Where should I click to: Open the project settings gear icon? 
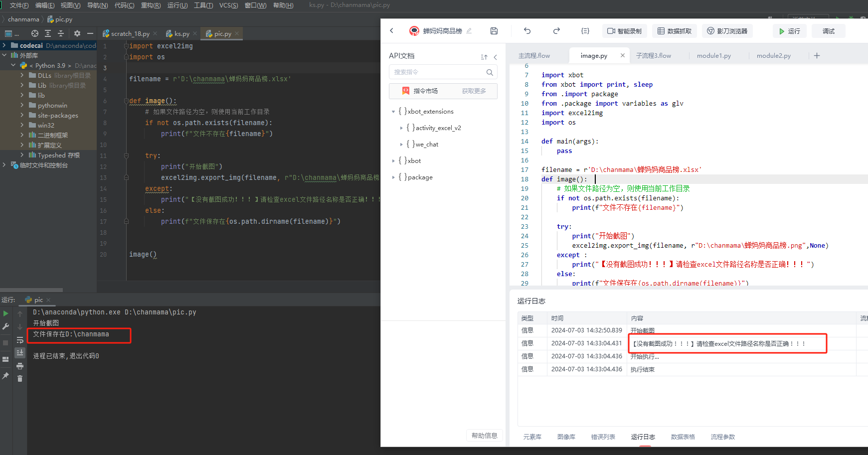pos(77,33)
